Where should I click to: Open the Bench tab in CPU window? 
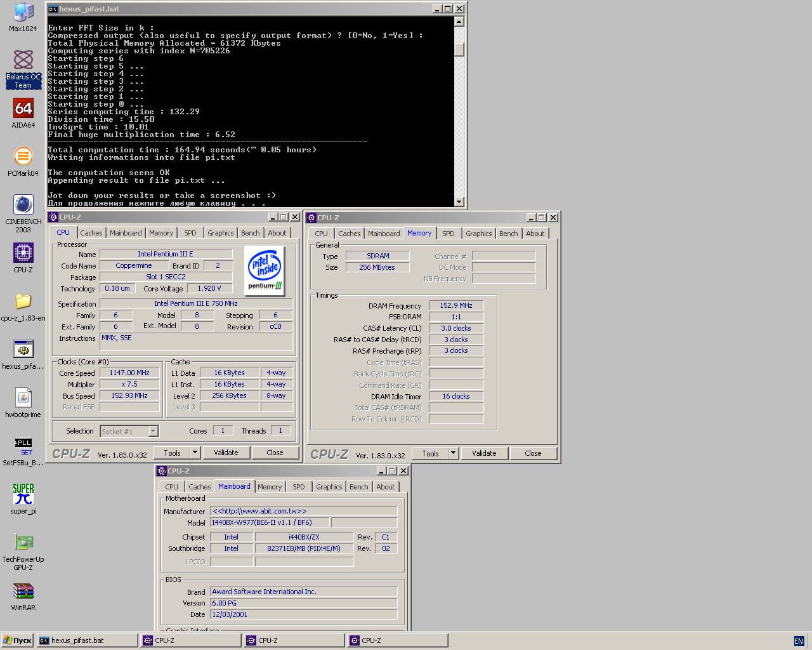tap(251, 233)
